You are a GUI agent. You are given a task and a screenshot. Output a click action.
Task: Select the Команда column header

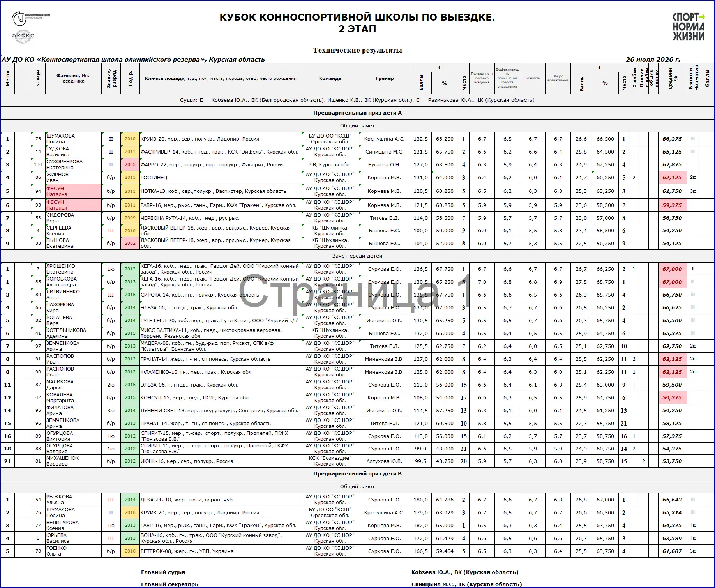pos(330,78)
